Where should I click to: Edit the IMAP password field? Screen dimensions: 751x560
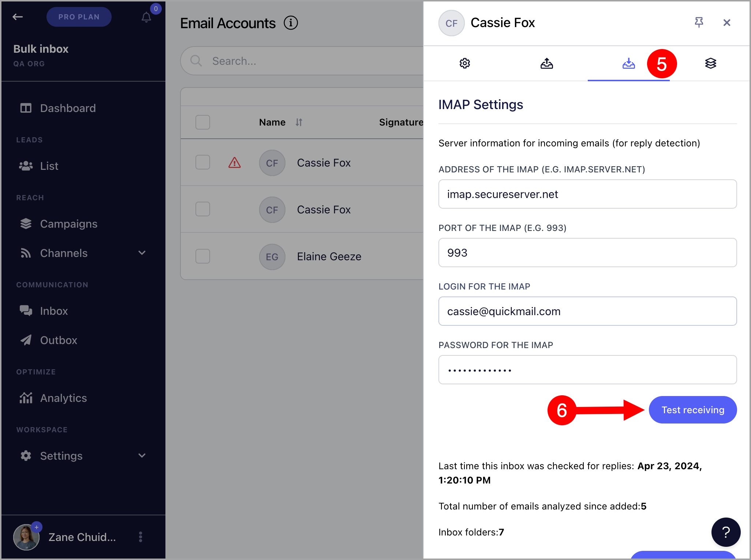pyautogui.click(x=588, y=370)
